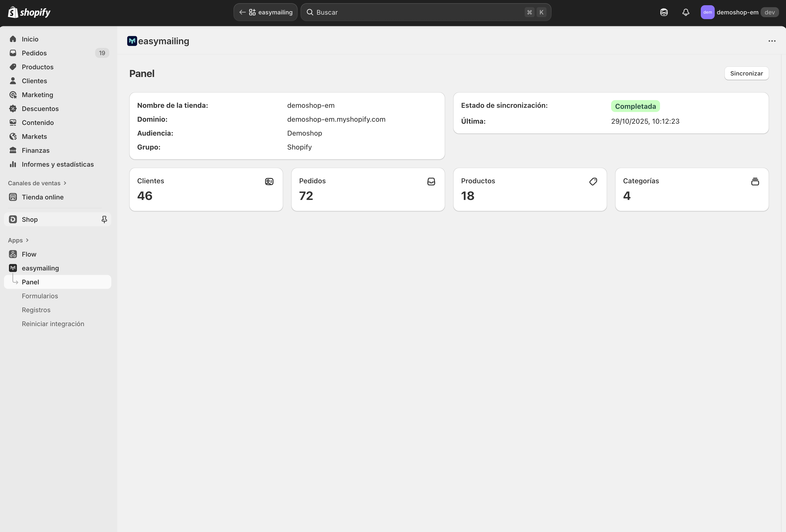The height and width of the screenshot is (532, 786).
Task: Click the Descuentos badge icon
Action: tap(13, 109)
